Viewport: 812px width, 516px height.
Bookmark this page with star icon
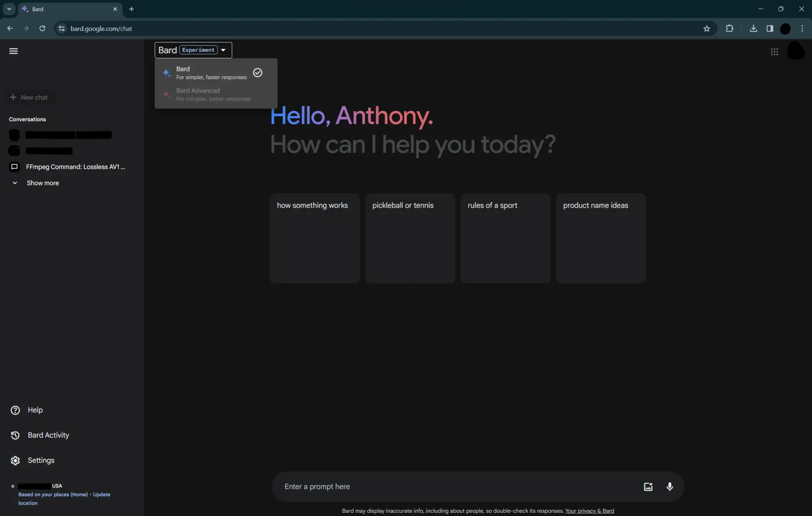[706, 28]
